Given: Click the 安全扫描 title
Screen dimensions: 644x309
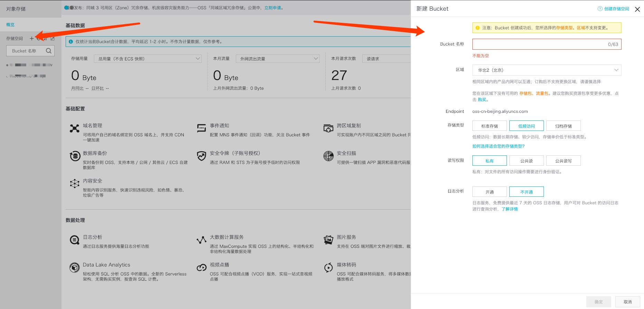Looking at the screenshot, I should click(x=346, y=153).
